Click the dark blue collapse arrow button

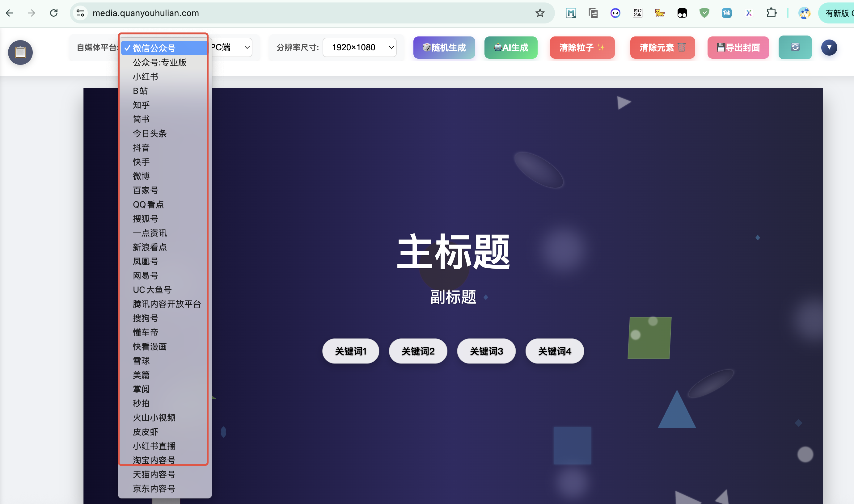point(829,47)
